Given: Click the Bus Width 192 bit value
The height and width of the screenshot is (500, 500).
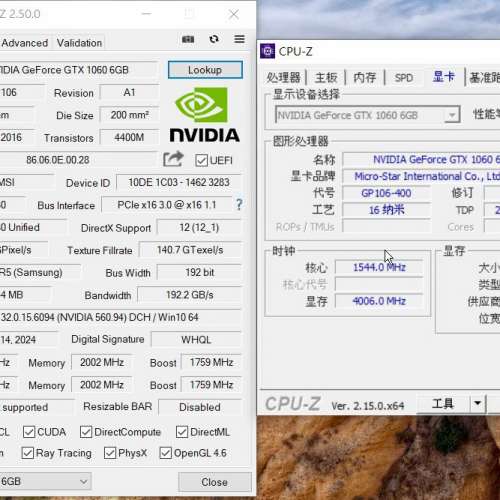Looking at the screenshot, I should coord(199,272).
